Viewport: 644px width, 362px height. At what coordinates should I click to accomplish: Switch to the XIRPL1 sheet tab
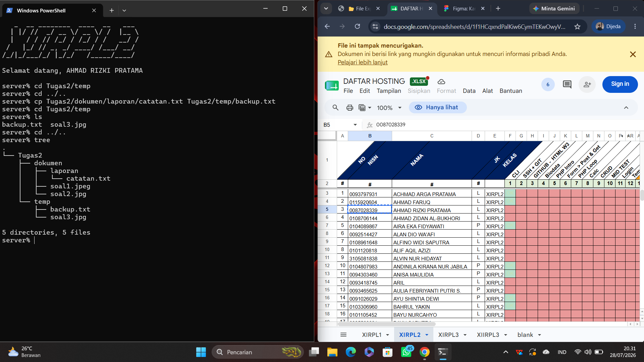coord(372,335)
